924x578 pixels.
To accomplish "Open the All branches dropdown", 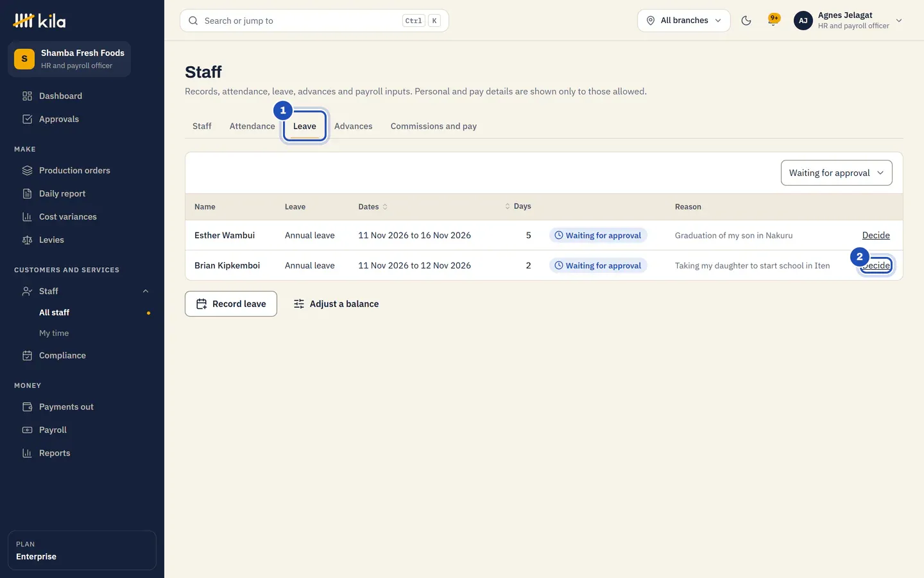I will [684, 21].
